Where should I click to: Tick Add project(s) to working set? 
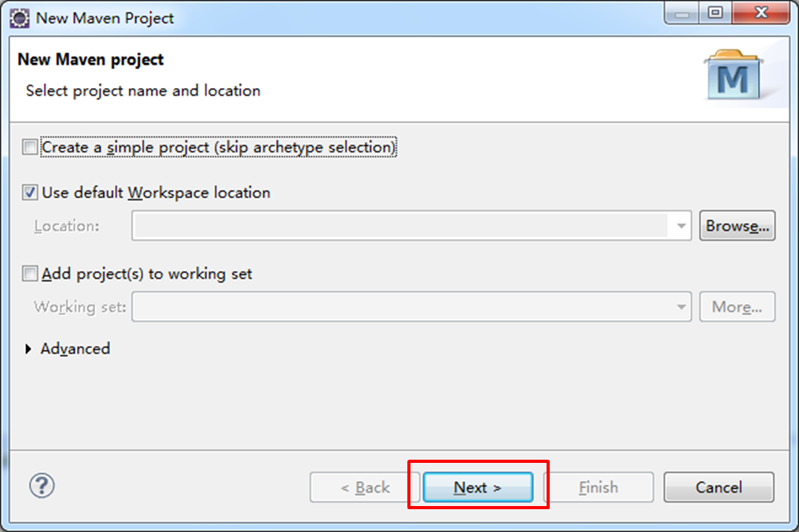(x=30, y=273)
